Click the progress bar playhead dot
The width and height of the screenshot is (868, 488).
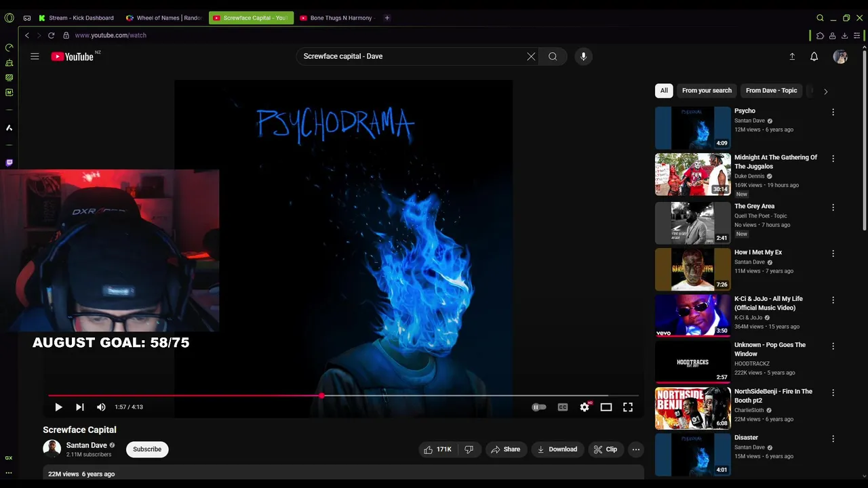321,395
